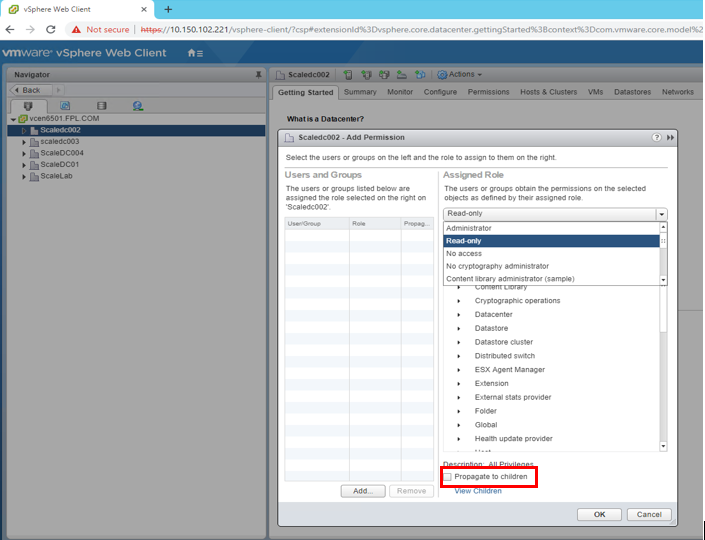
Task: Switch Navigator to VMs and Templates view
Action: [65, 106]
